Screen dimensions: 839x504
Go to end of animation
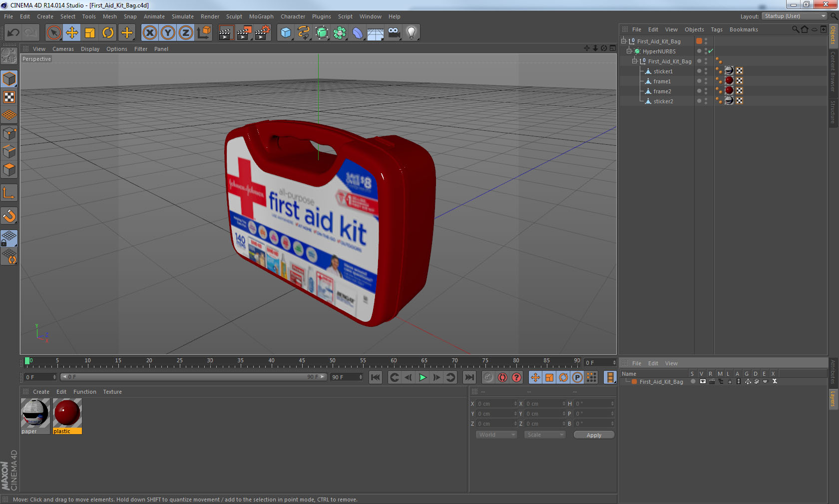pos(469,377)
